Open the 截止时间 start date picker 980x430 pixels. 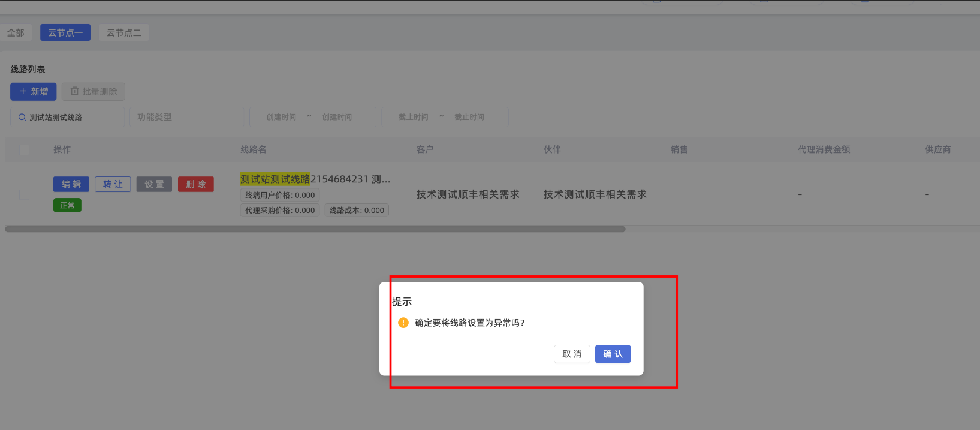413,117
